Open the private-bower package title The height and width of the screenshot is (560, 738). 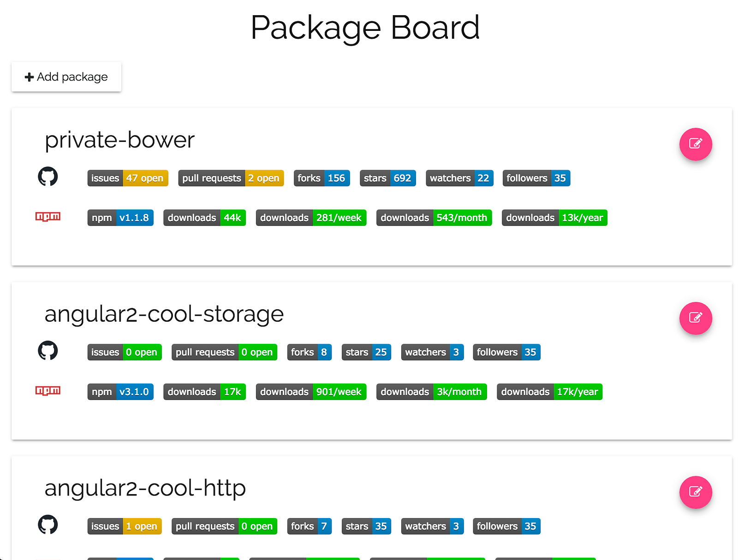pos(119,140)
